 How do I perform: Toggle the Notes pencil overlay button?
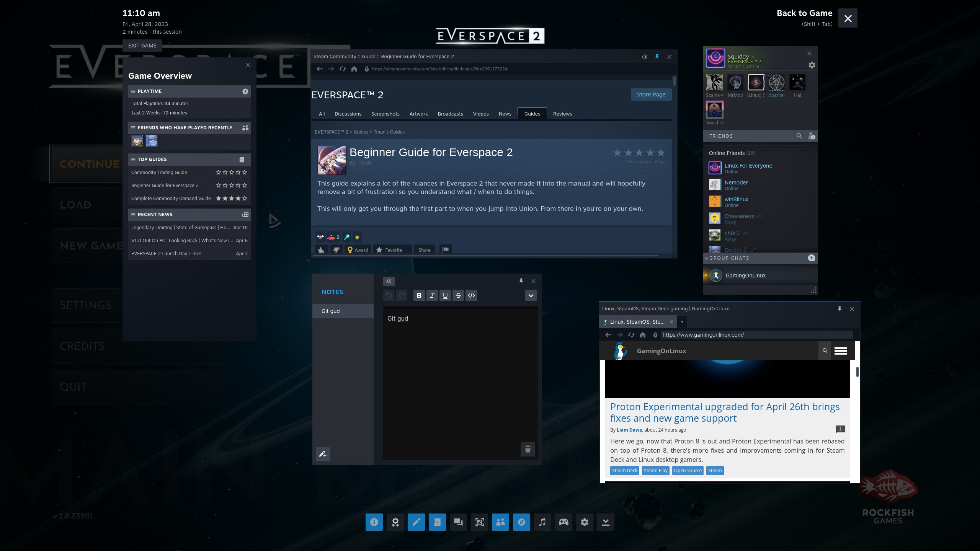click(x=416, y=522)
